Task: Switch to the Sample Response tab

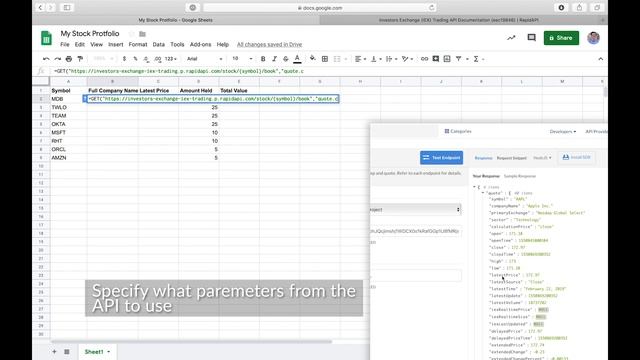Action: 520,176
